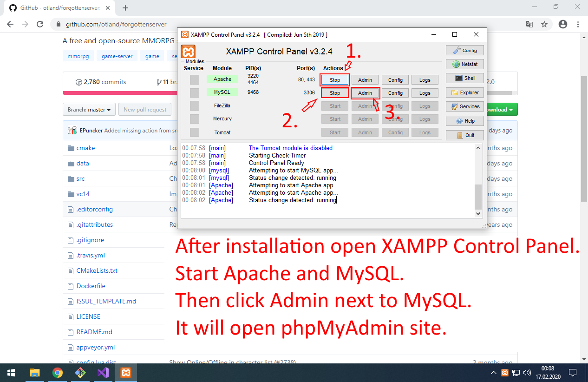Open Windows Start menu
588x382 pixels.
click(x=11, y=373)
